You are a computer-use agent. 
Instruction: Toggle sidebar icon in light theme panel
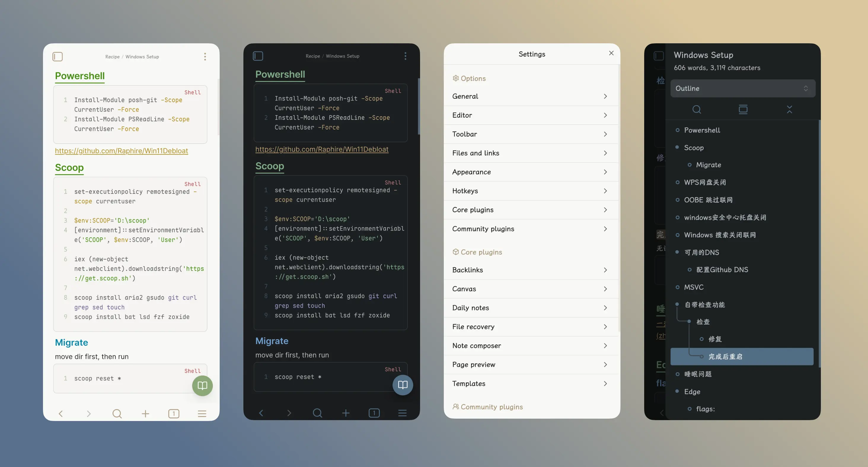[58, 57]
